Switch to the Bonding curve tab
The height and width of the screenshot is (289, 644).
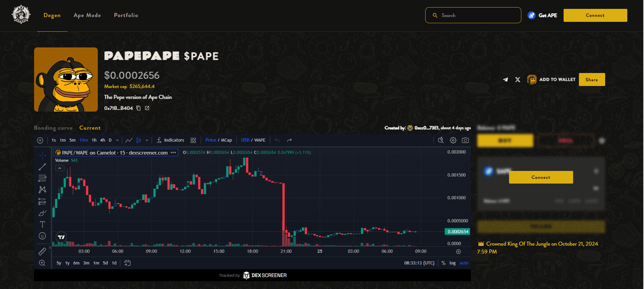click(x=53, y=128)
